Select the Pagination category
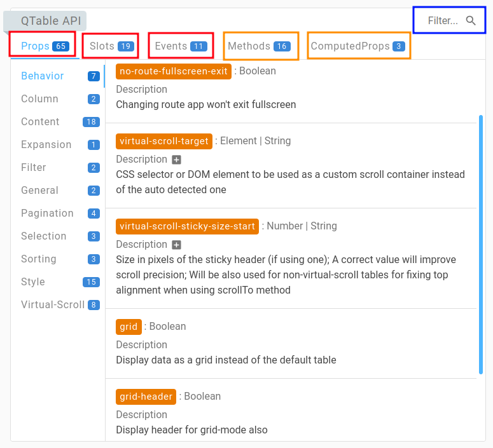Screen dimensions: 493x448 coord(47,214)
